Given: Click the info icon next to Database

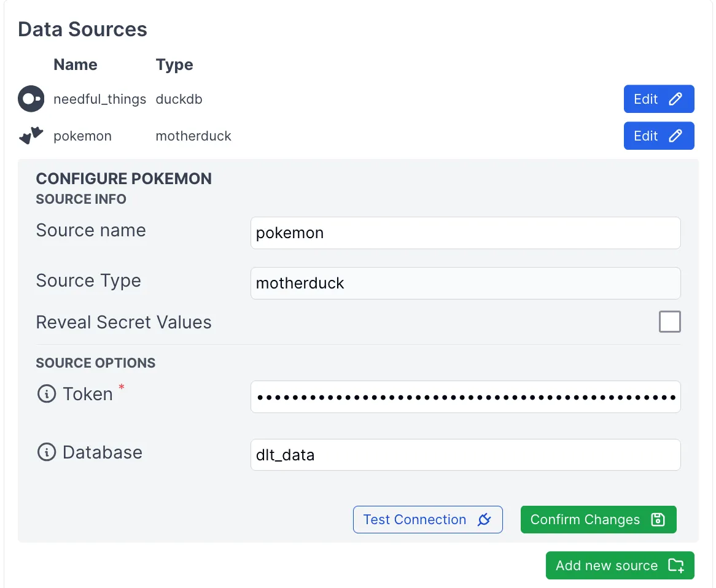Looking at the screenshot, I should point(47,452).
